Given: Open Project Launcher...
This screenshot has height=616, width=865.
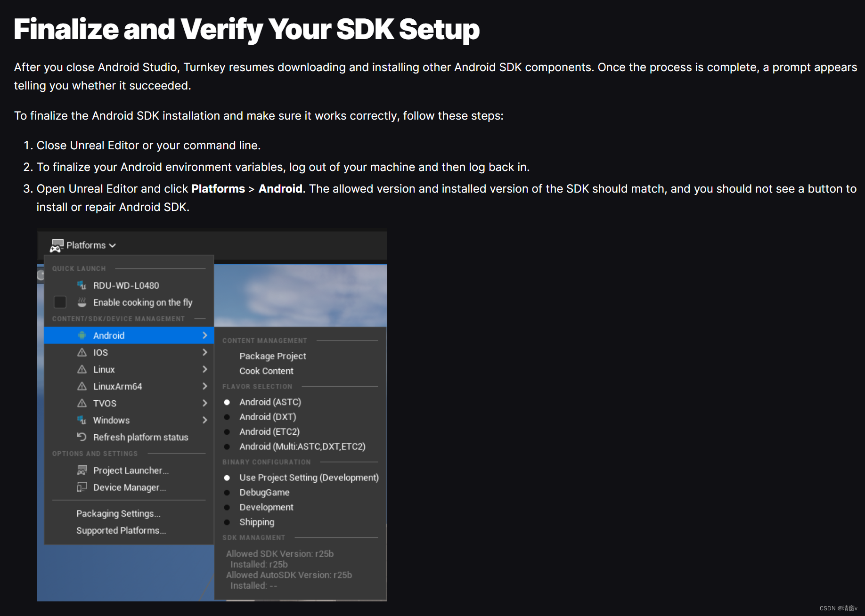Looking at the screenshot, I should point(131,470).
